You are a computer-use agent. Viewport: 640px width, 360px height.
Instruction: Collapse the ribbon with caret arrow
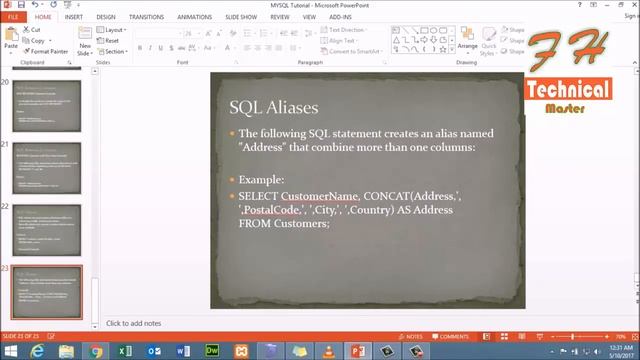pos(634,62)
